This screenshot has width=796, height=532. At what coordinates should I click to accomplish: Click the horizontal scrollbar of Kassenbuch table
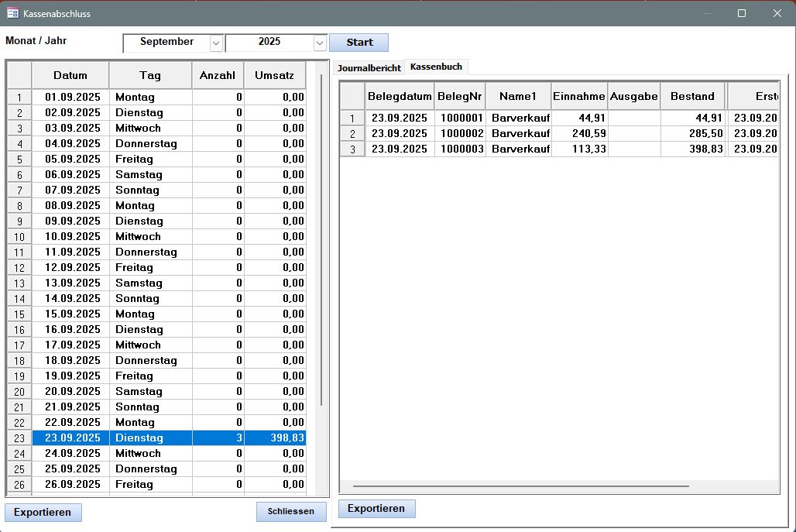pyautogui.click(x=519, y=486)
